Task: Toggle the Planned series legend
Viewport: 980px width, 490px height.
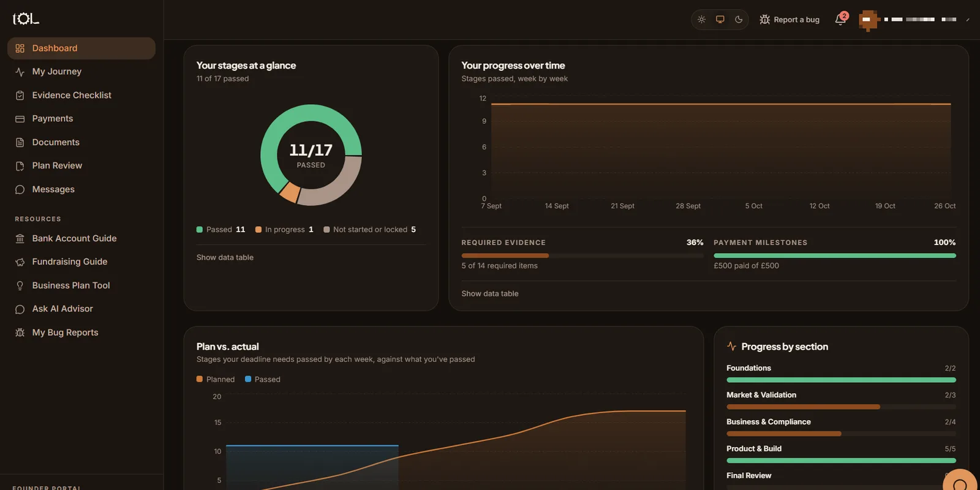Action: pos(216,379)
